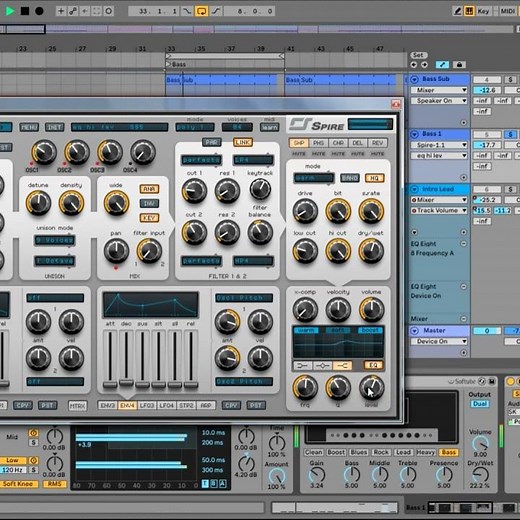Solo the Bass Sub track
This screenshot has width=520, height=520.
click(510, 80)
